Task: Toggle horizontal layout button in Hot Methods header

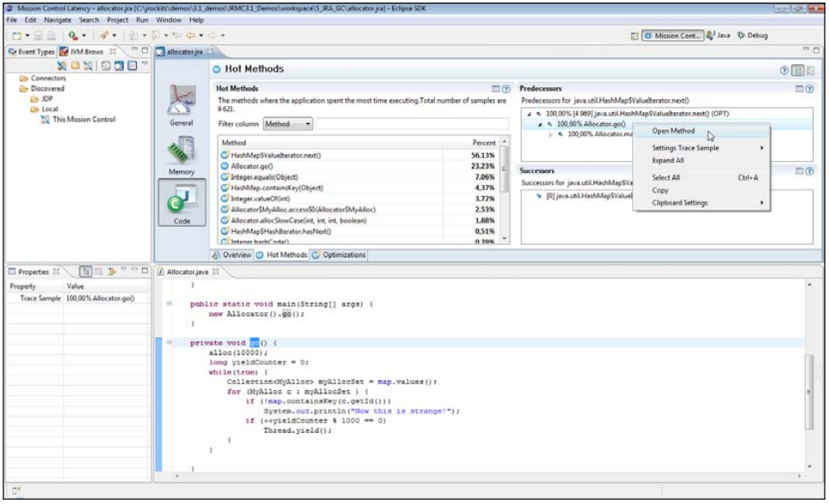Action: point(798,70)
